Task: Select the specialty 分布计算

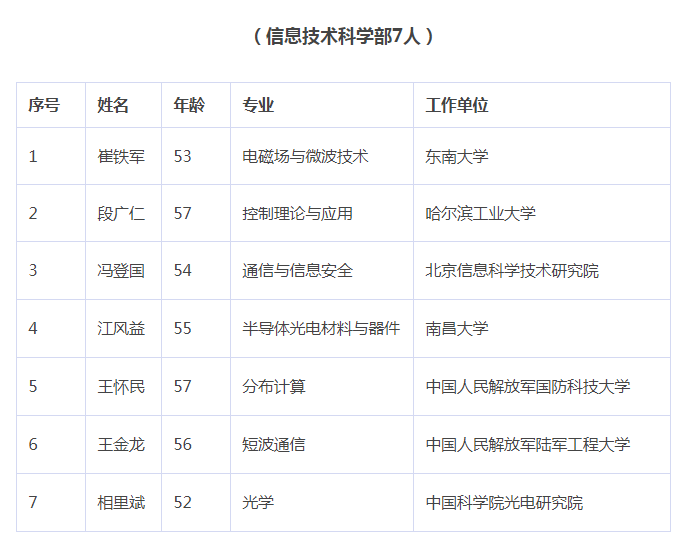Action: point(274,387)
